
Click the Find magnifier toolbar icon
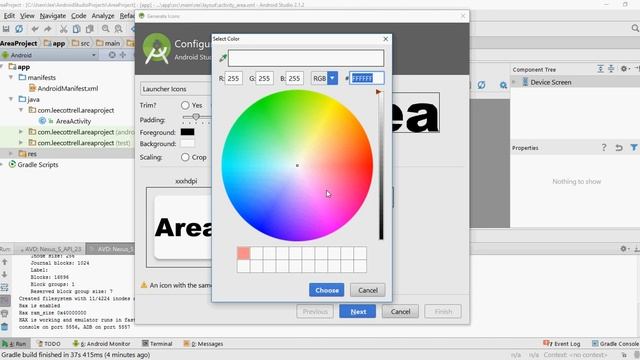pyautogui.click(x=106, y=29)
